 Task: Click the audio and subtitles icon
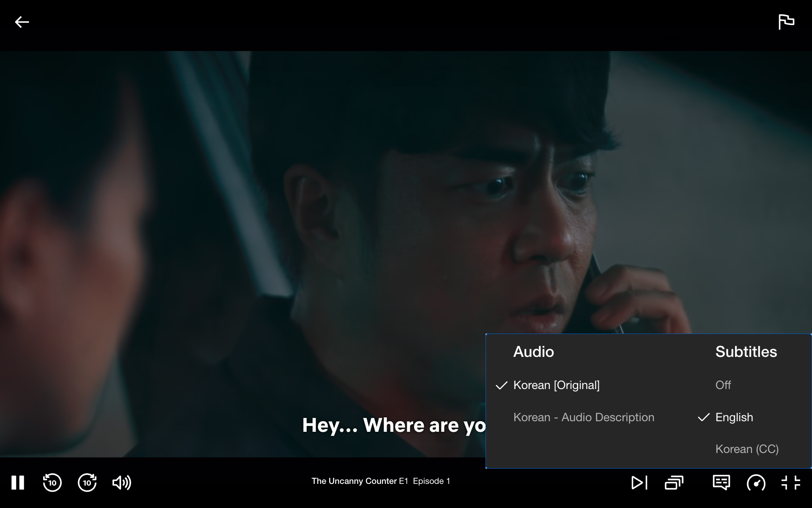(721, 483)
